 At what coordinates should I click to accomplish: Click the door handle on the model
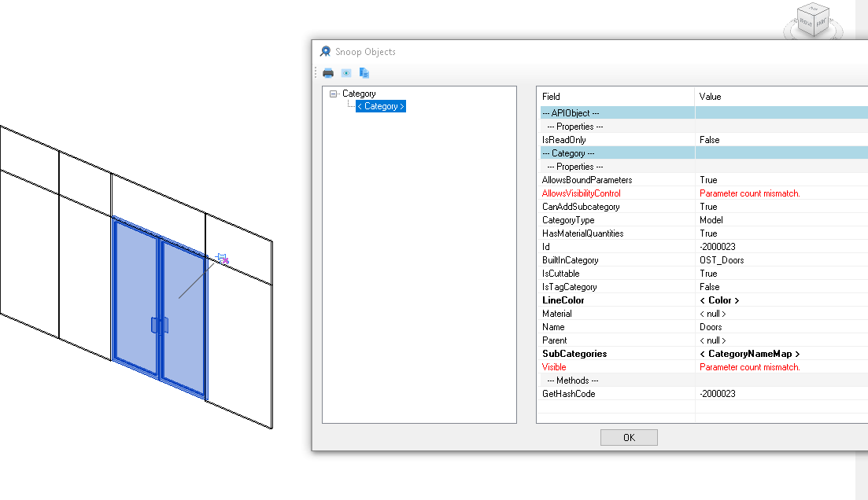(x=160, y=325)
